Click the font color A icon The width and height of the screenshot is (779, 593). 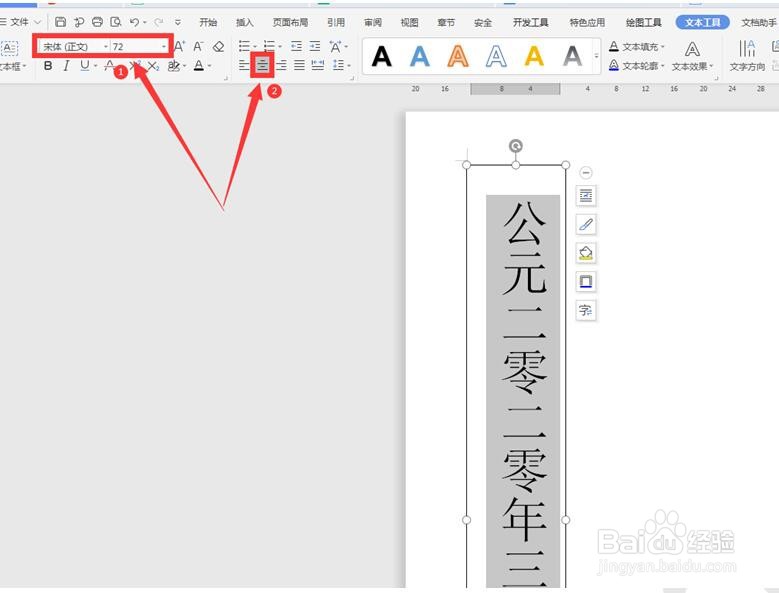click(199, 66)
